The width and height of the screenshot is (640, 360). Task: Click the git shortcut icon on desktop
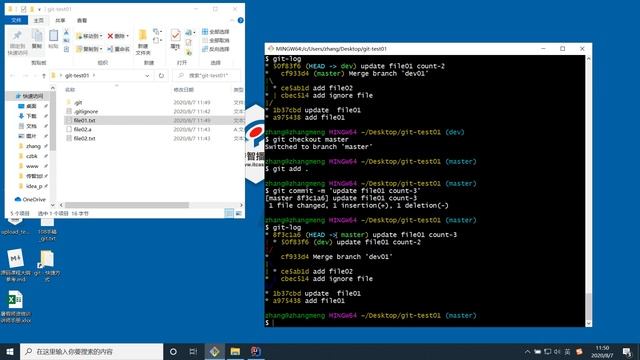pos(46,259)
